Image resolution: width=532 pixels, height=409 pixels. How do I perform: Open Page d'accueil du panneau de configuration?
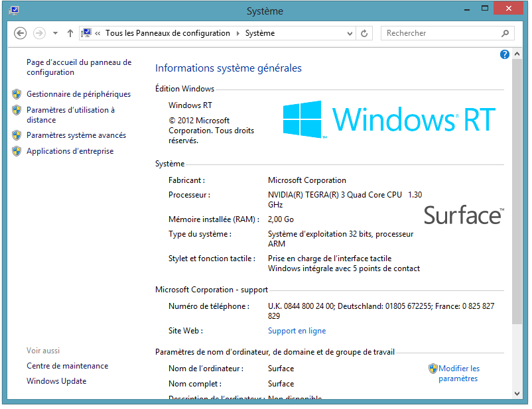pyautogui.click(x=79, y=67)
